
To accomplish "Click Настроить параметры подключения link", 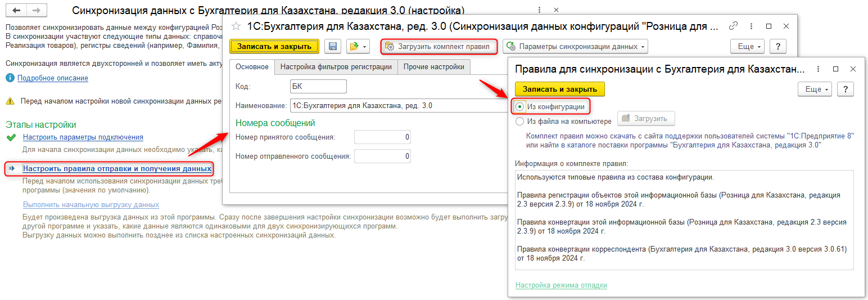I will click(x=83, y=137).
